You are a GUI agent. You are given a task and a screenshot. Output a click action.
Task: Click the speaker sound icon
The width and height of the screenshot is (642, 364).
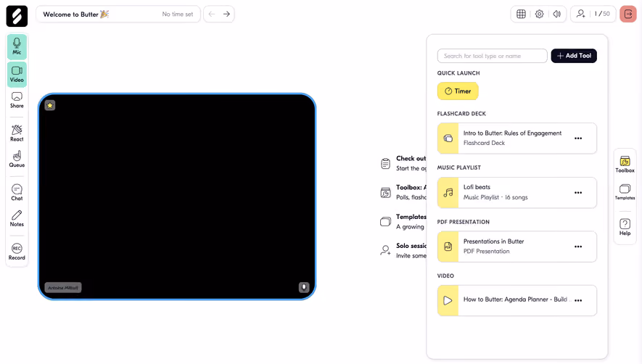tap(557, 14)
